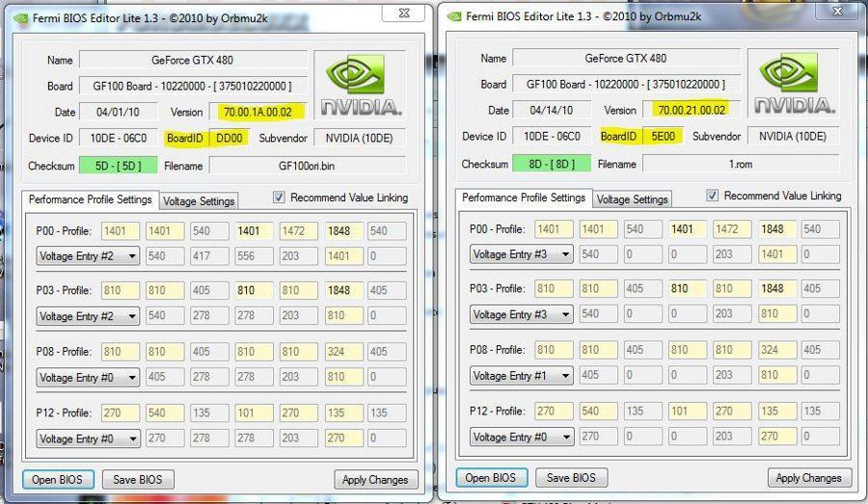
Task: Open P12 voltage entry dropdown, left window
Action: click(88, 438)
